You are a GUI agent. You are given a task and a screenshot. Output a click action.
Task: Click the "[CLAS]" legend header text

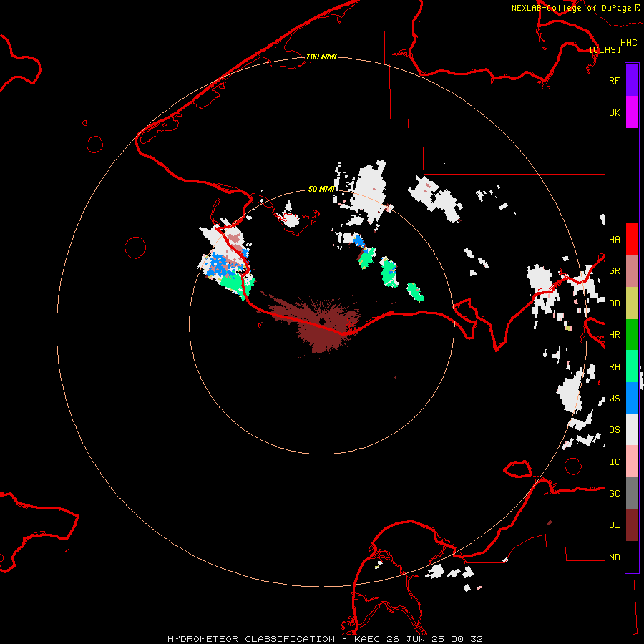tap(605, 49)
